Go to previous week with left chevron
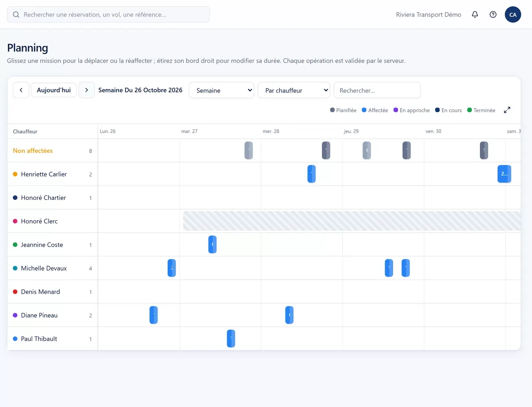Screen dimensions: 532x407 tap(21, 90)
